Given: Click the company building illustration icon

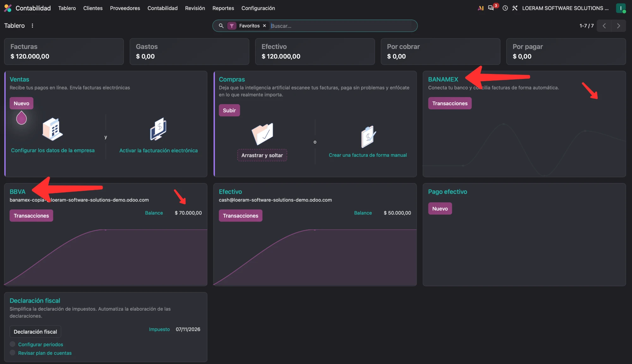Looking at the screenshot, I should tap(52, 129).
